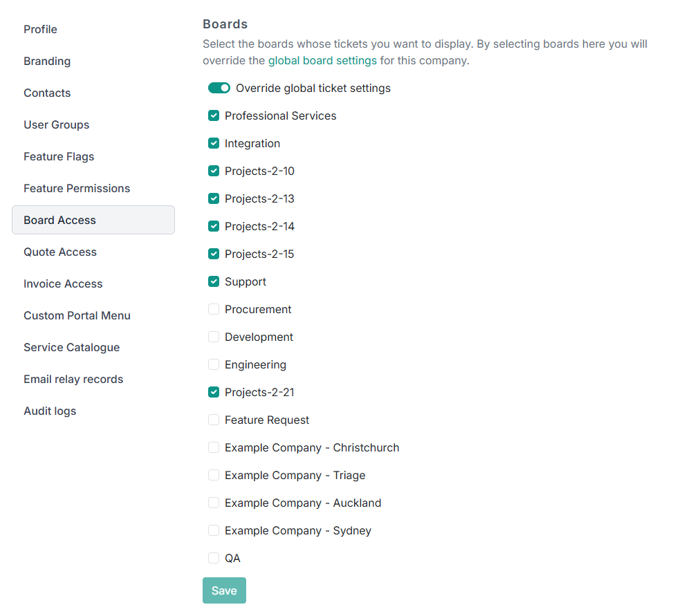Uncheck the Integration board checkbox
The image size is (686, 616).
click(214, 144)
